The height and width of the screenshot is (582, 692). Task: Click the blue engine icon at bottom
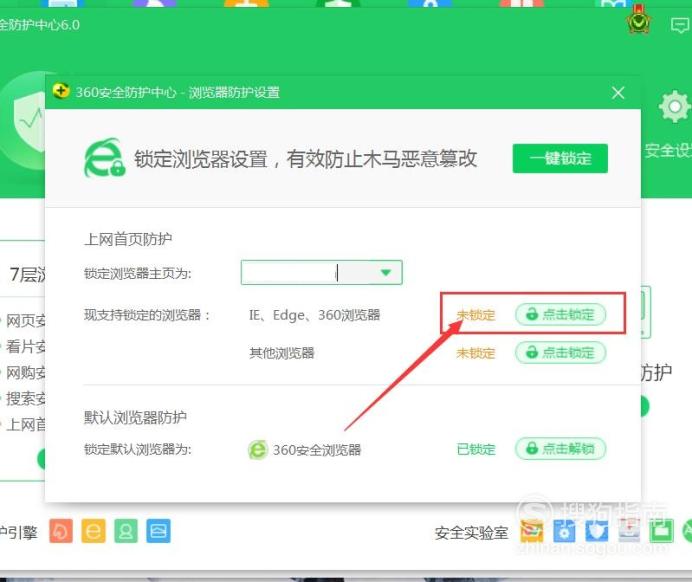coord(158,531)
